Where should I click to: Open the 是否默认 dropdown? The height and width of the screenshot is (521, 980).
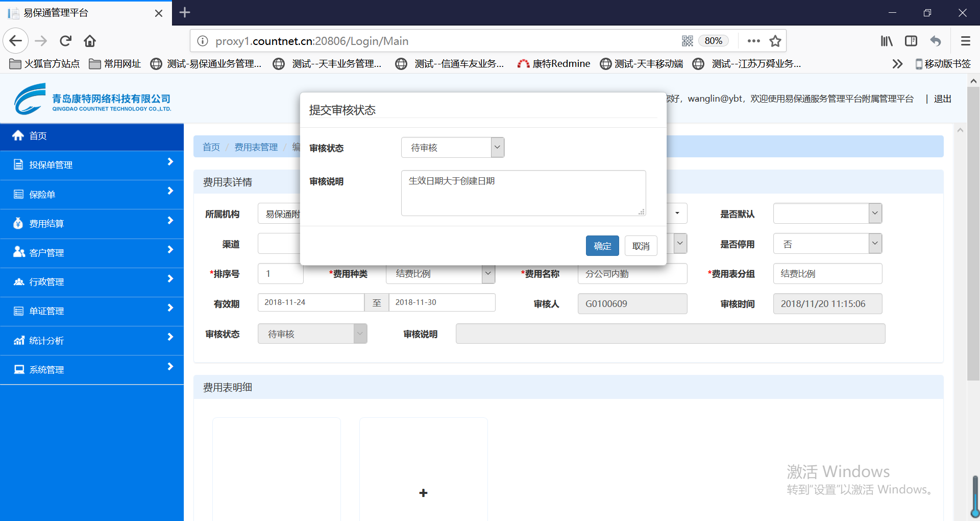(827, 214)
